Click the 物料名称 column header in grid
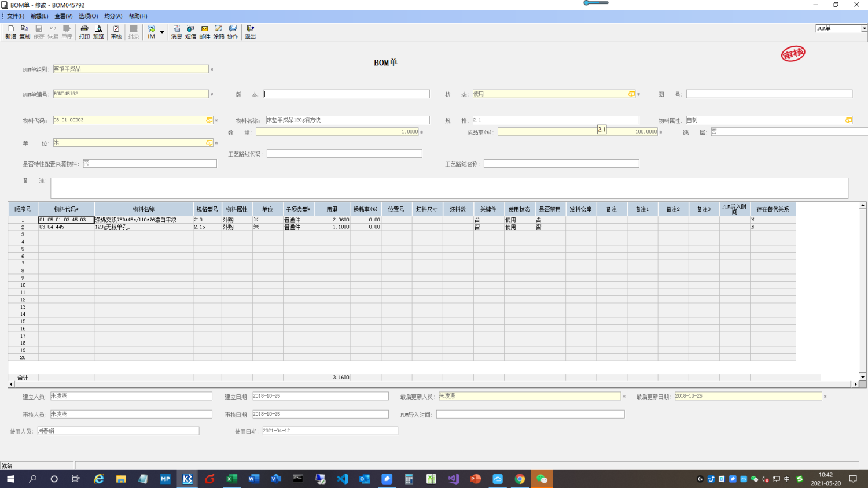 click(144, 209)
